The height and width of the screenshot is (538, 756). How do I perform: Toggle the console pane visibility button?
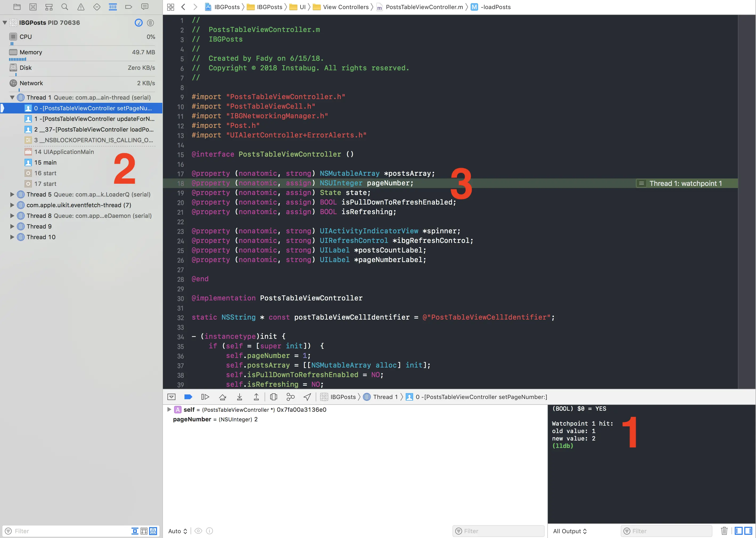coord(748,531)
